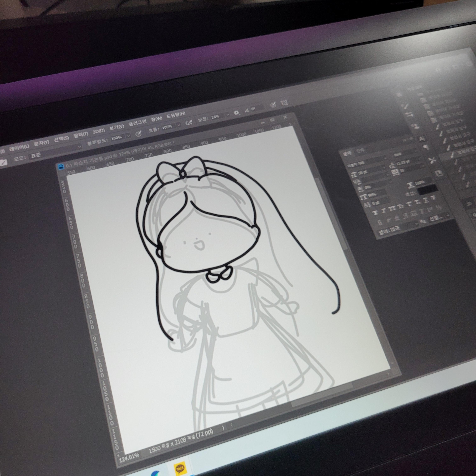Toggle pressure for opacity icon
Viewport: 476px width, 476px height.
tap(139, 133)
